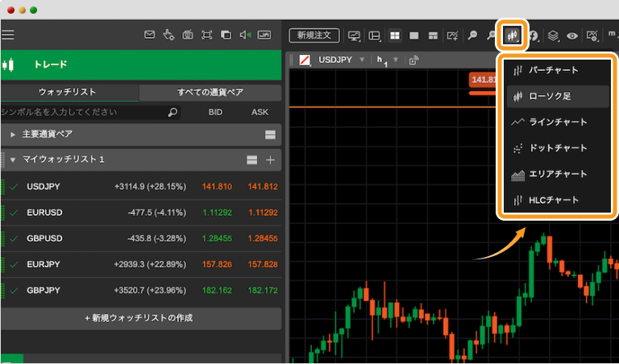Click EURUSD bid price 1.11292
The height and width of the screenshot is (364, 619).
[217, 213]
